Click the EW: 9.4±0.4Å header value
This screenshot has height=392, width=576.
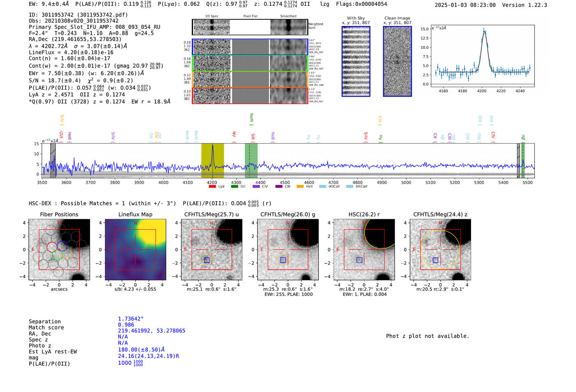(x=49, y=4)
